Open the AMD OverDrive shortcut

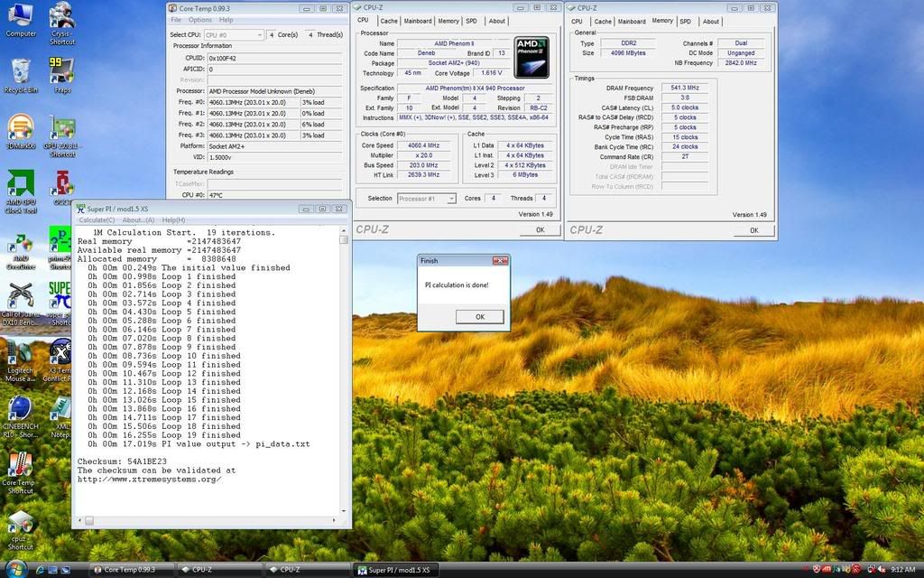(21, 252)
